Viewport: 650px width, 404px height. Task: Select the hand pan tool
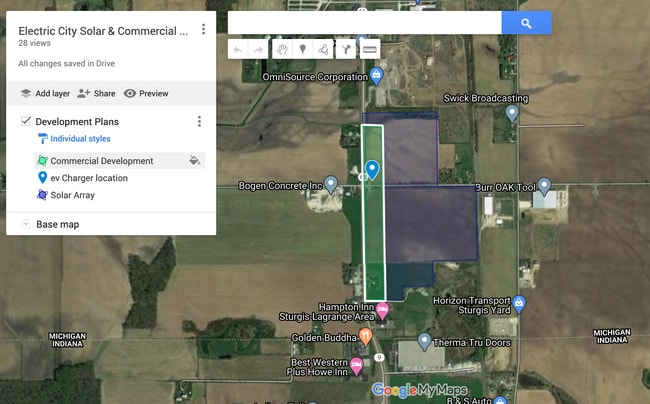pyautogui.click(x=281, y=49)
